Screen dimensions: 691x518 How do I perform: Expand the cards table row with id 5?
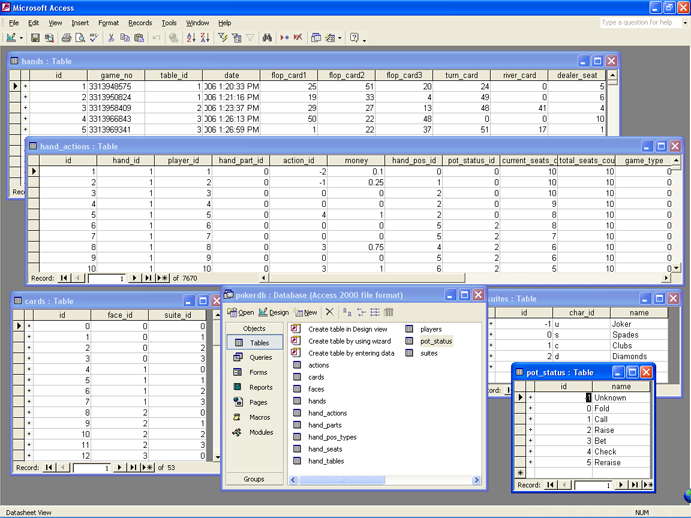point(29,380)
